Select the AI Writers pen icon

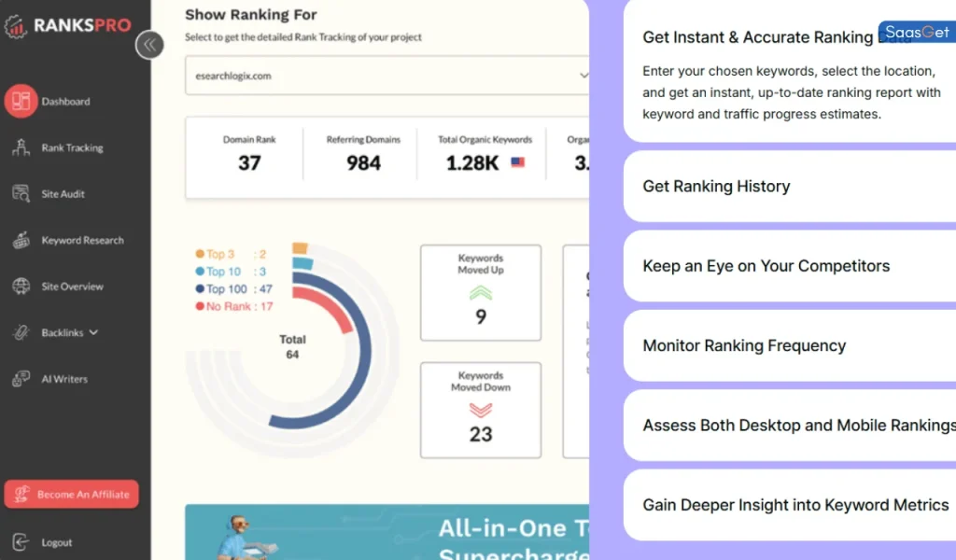pyautogui.click(x=22, y=379)
